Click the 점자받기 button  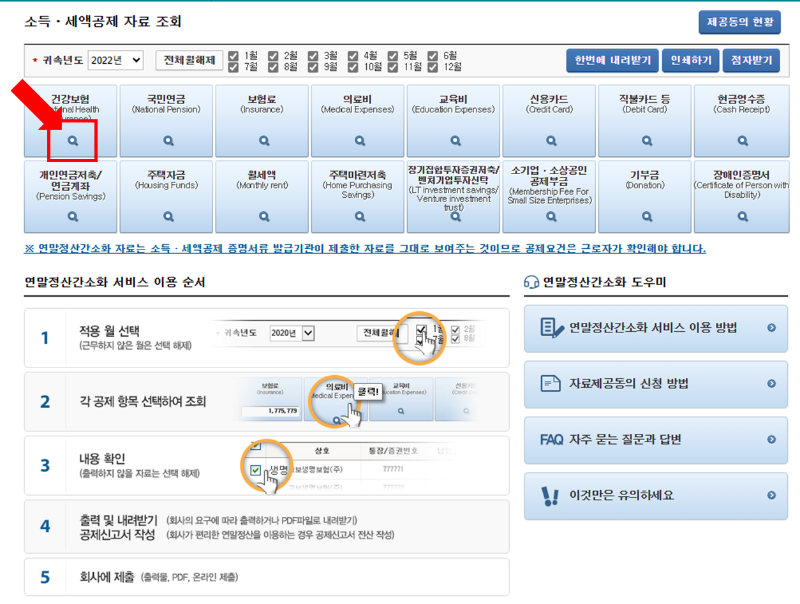click(751, 60)
